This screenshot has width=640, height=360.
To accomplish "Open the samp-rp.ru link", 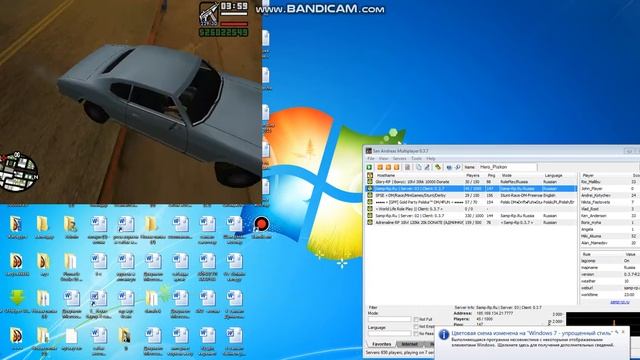I will tap(620, 302).
